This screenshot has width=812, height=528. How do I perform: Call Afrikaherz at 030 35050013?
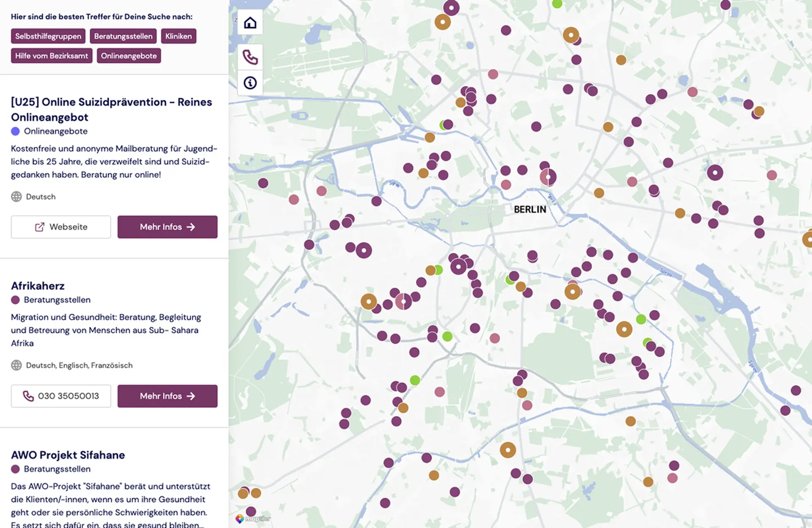coord(61,396)
